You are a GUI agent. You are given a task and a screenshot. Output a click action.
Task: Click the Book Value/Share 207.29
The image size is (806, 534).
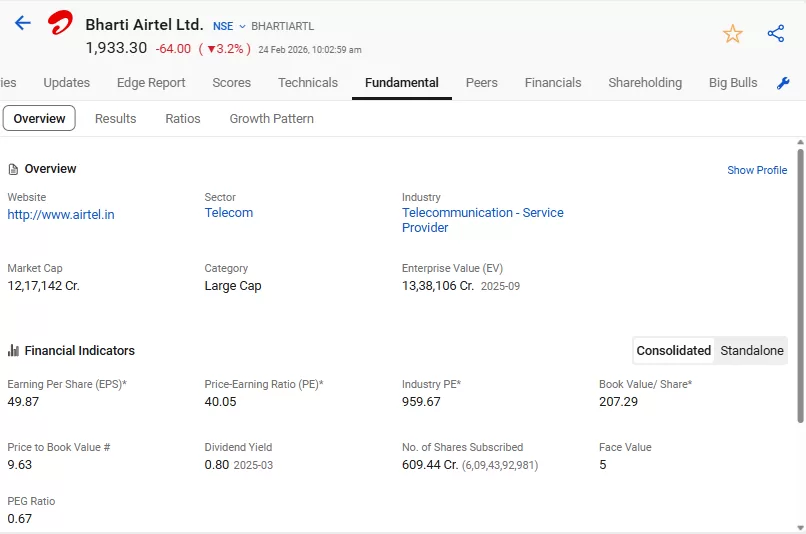618,402
